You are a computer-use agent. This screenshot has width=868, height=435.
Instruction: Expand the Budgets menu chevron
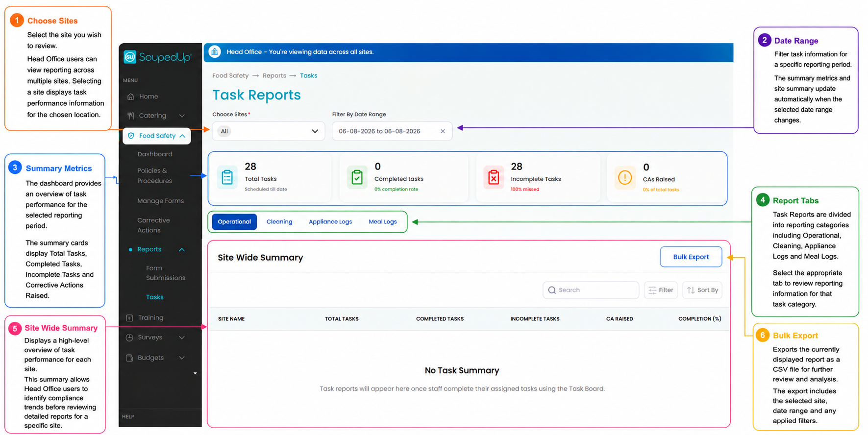pos(182,358)
